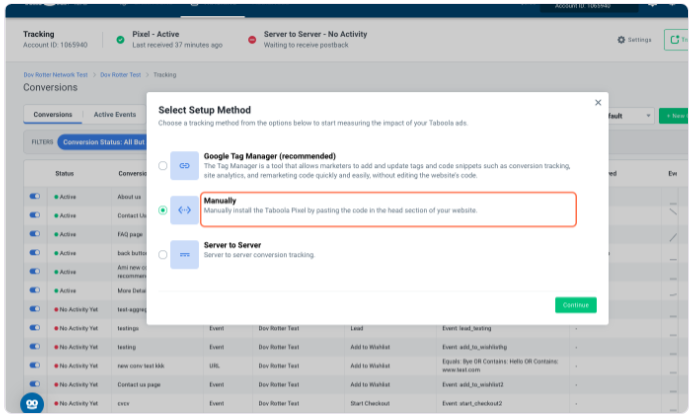Select the Manually radio button
This screenshot has width=690, height=419.
pos(163,210)
